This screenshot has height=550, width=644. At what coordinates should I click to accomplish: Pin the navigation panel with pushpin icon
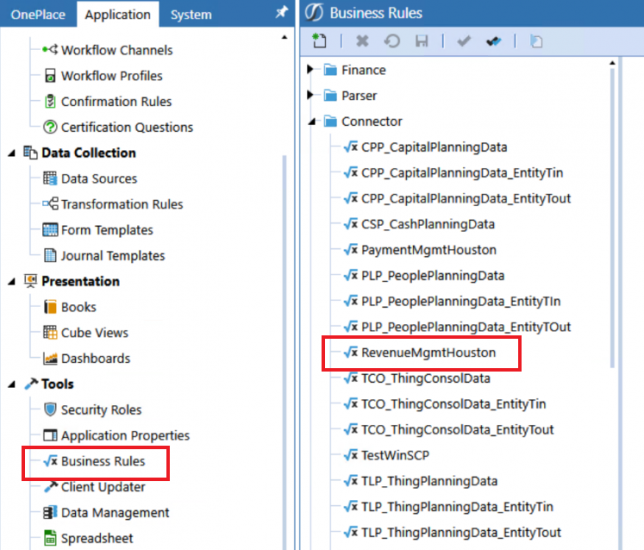coord(280,13)
